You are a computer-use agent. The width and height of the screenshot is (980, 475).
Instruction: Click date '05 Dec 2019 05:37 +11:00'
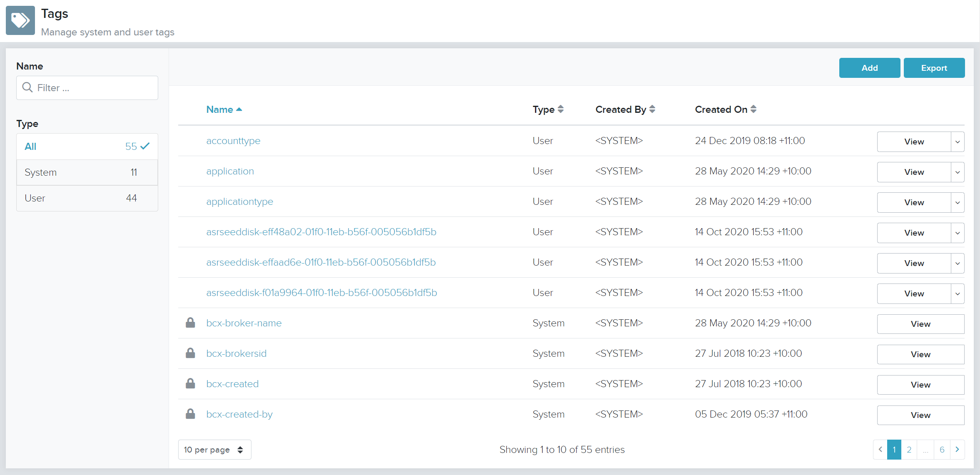pos(751,414)
